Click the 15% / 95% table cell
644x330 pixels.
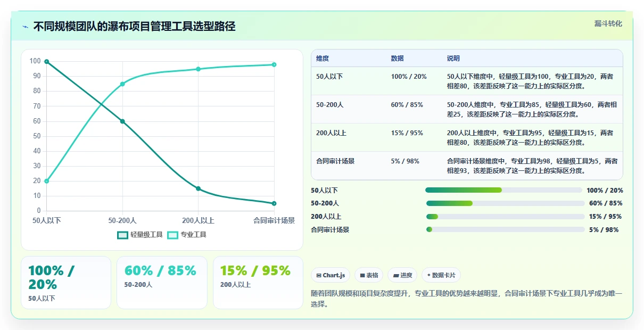[407, 133]
